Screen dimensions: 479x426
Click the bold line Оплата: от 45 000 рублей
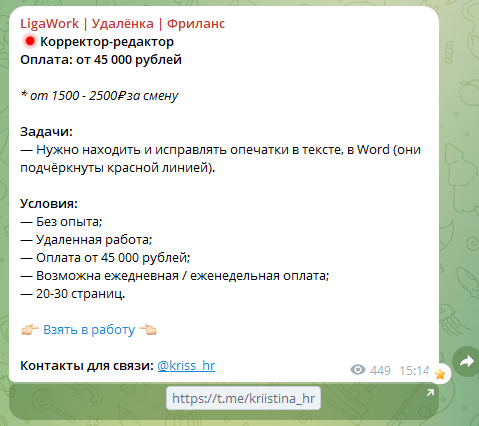coord(101,60)
